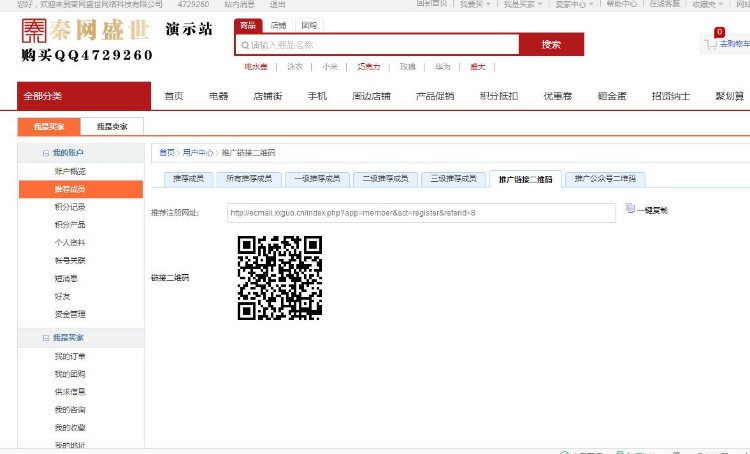Select the 团购 search tab
This screenshot has width=750, height=454.
[309, 25]
